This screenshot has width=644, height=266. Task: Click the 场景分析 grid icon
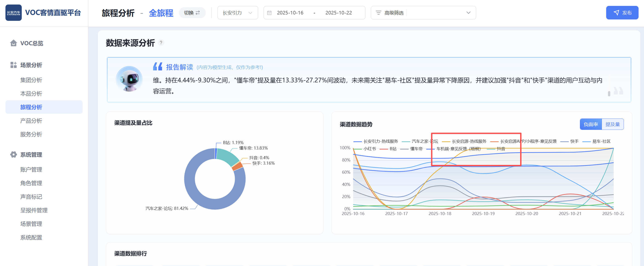[14, 65]
